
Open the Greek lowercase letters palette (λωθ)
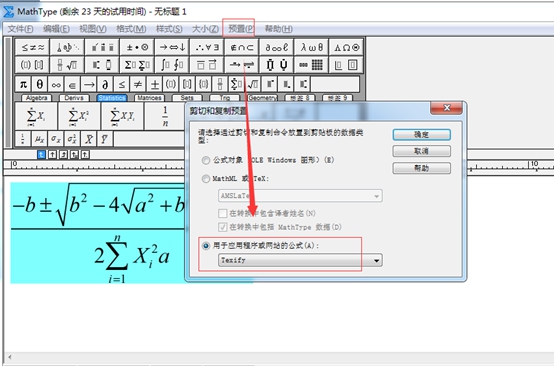(311, 47)
